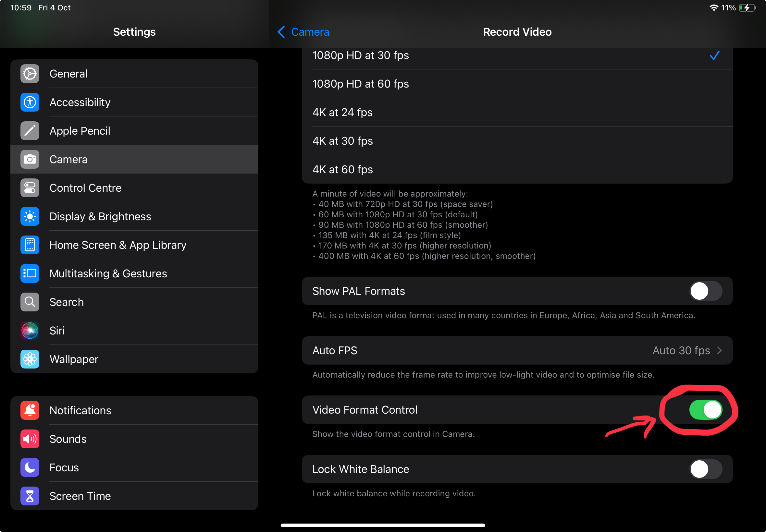The image size is (766, 532).
Task: Open Control Centre settings
Action: coord(134,188)
